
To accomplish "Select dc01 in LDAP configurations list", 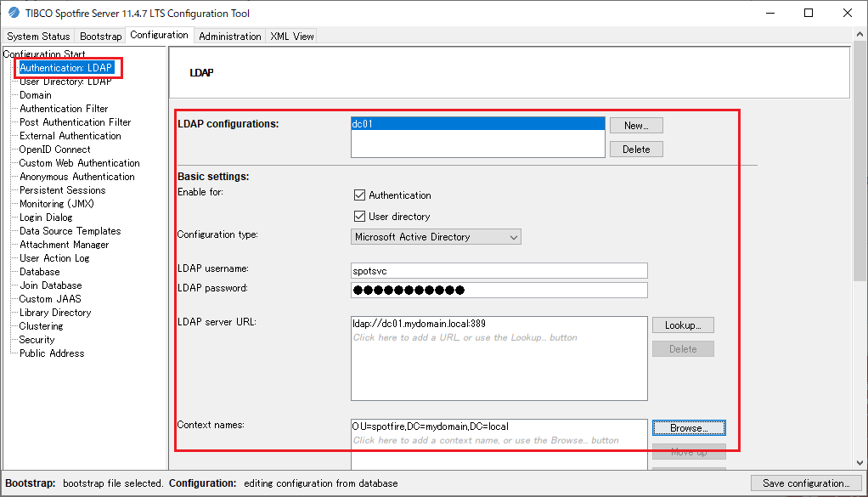I will click(477, 124).
